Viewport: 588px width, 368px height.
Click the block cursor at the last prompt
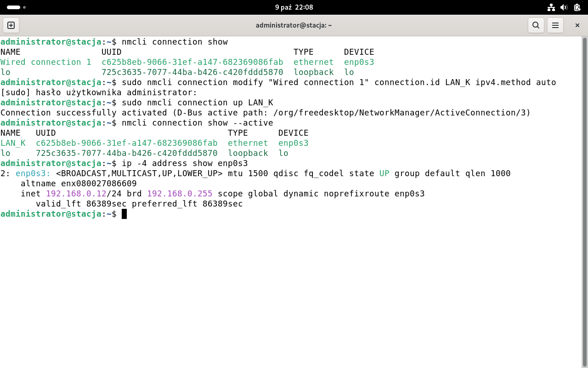pyautogui.click(x=124, y=214)
